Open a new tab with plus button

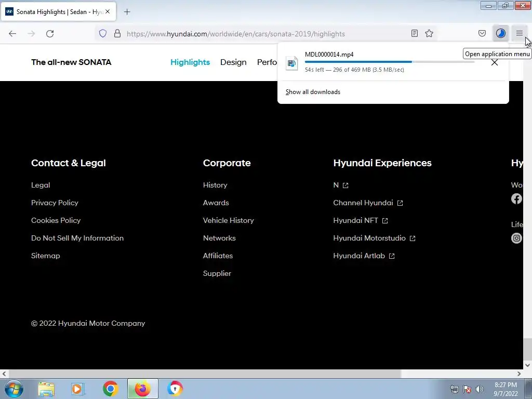pyautogui.click(x=127, y=12)
